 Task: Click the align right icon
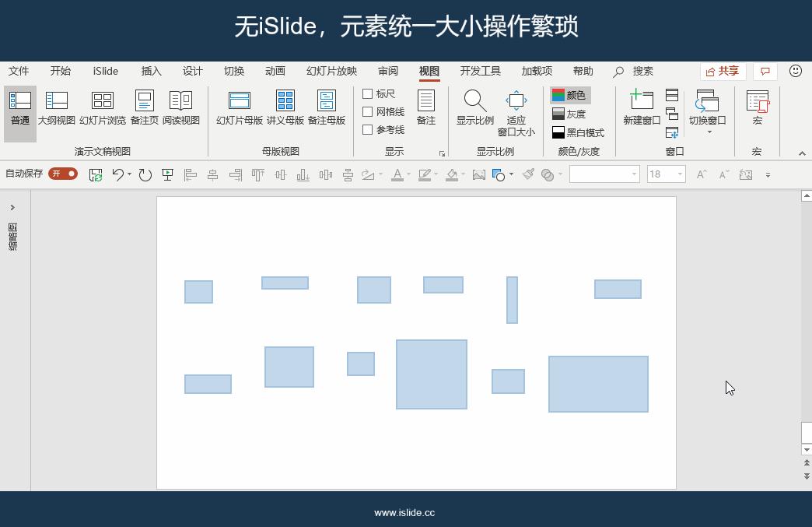(x=236, y=175)
